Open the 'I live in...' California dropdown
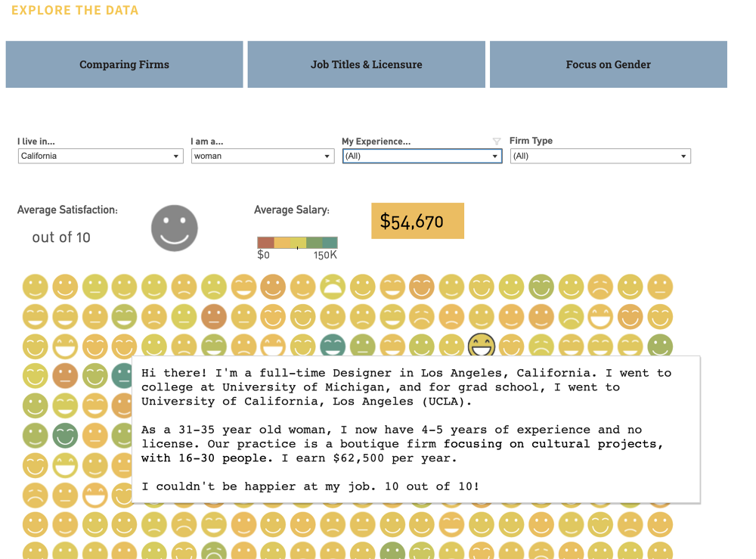Screen dimensions: 756x559 click(x=100, y=156)
